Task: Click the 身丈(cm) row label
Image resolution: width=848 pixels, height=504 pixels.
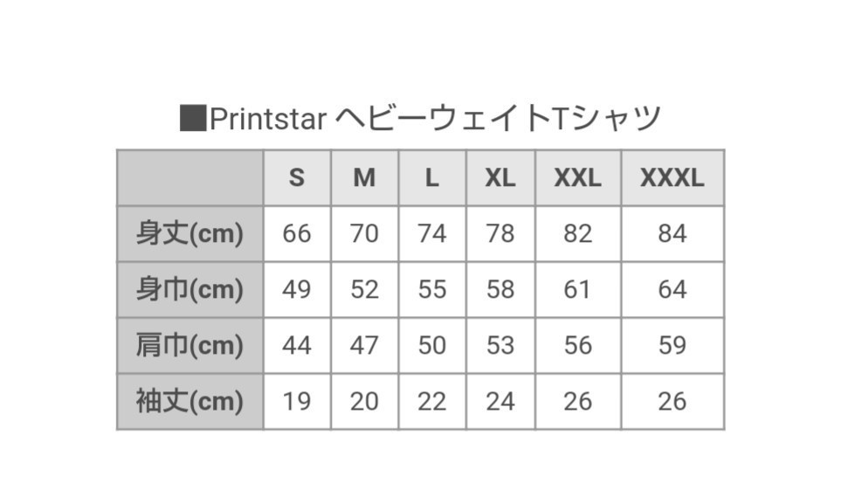Action: click(190, 234)
